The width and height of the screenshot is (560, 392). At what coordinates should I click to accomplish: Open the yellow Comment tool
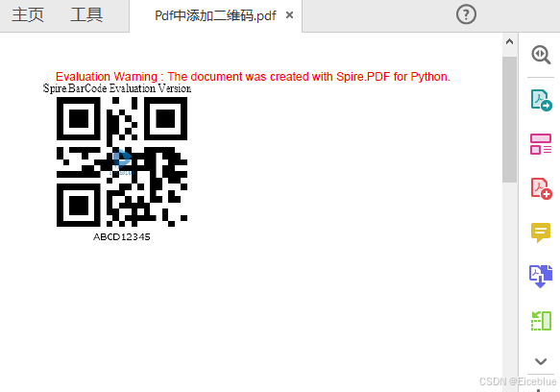541,233
